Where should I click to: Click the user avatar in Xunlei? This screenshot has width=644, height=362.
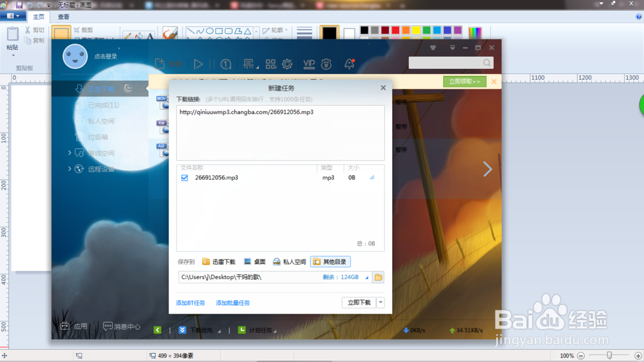75,56
